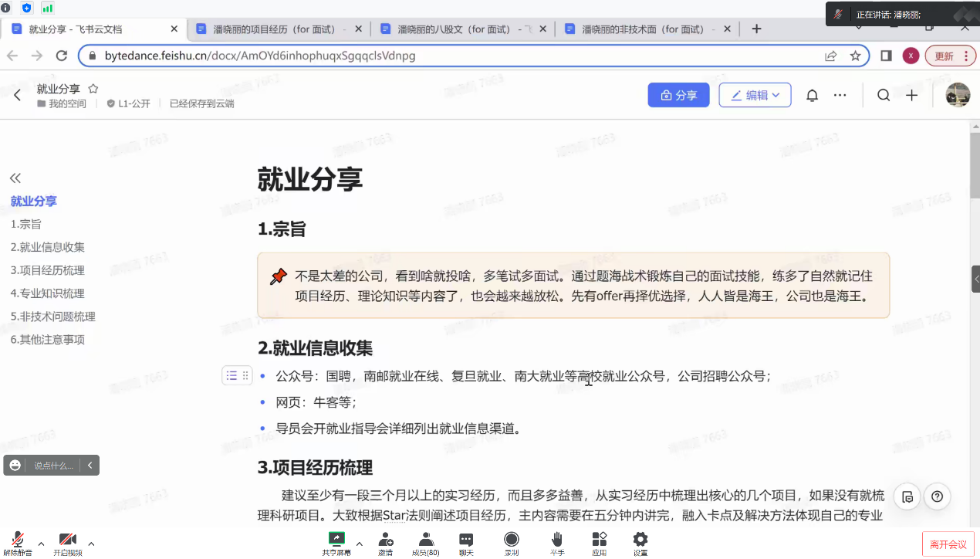Screen dimensions: 980x559
Task: Raise hand using 举手 button
Action: click(x=556, y=543)
